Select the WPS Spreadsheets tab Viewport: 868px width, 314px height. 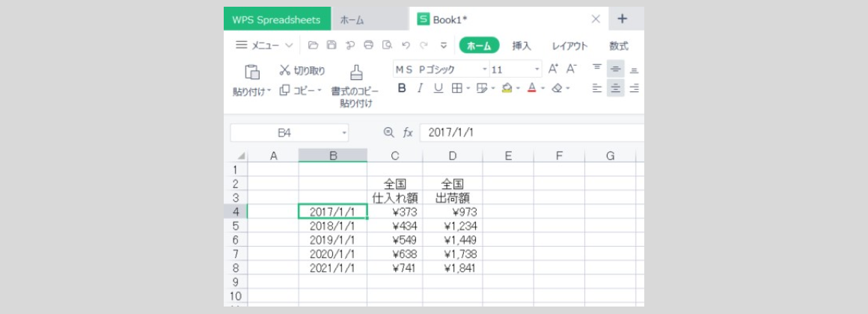278,19
